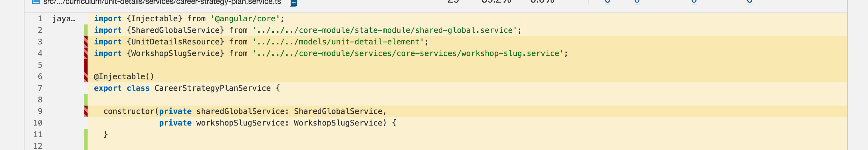The height and width of the screenshot is (150, 868).
Task: Click the coverage marker beside line 4
Action: (x=86, y=53)
